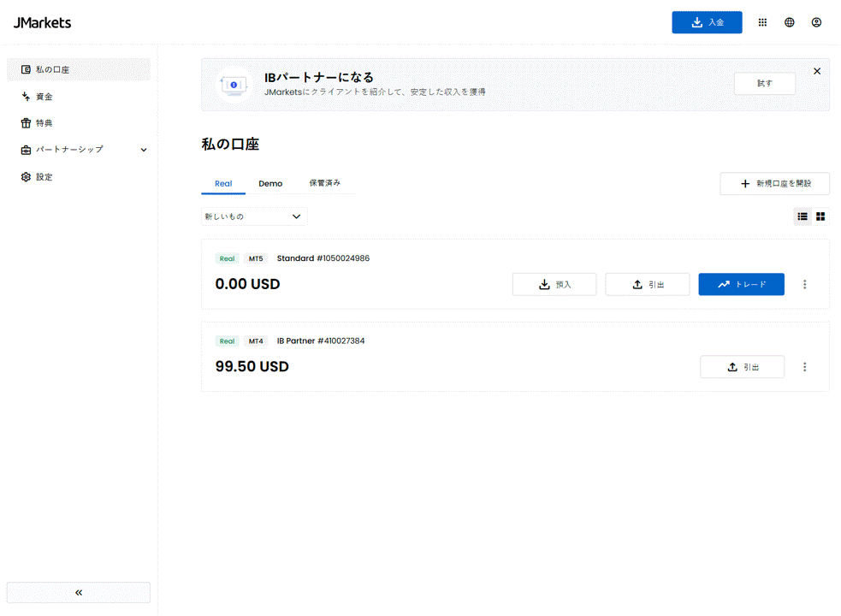
Task: Click the IBパートナーになる banner heading
Action: [319, 77]
